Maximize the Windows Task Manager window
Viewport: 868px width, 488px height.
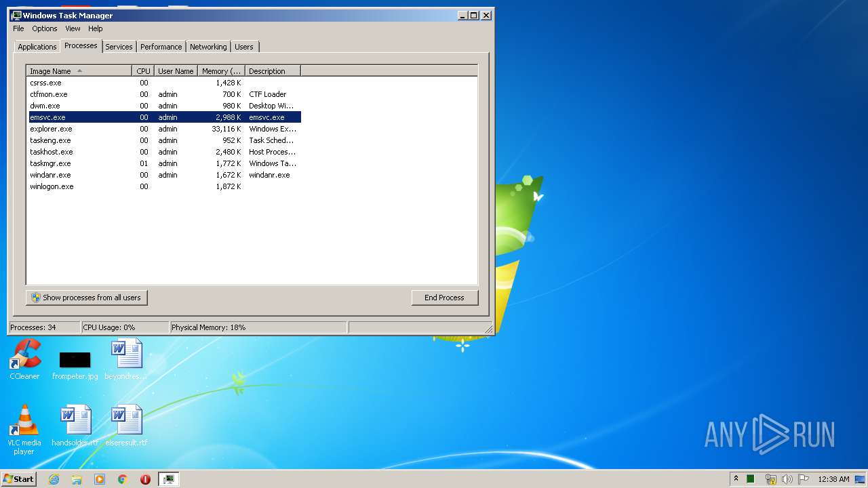point(474,15)
